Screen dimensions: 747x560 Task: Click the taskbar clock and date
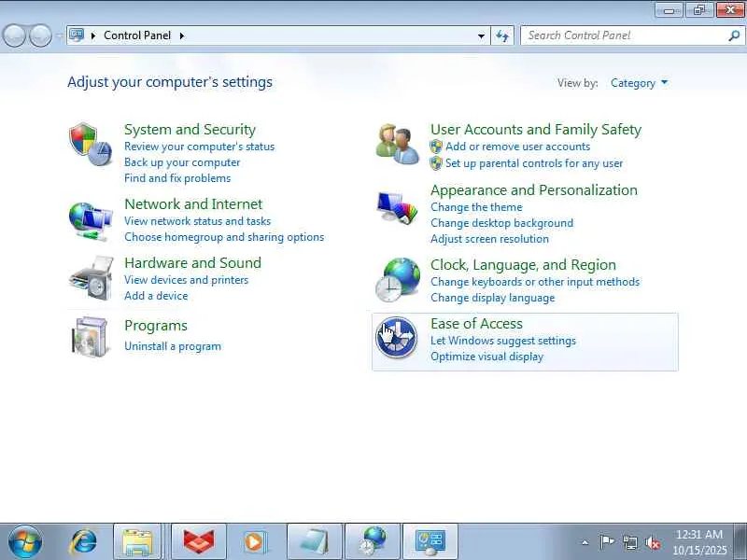(x=699, y=542)
